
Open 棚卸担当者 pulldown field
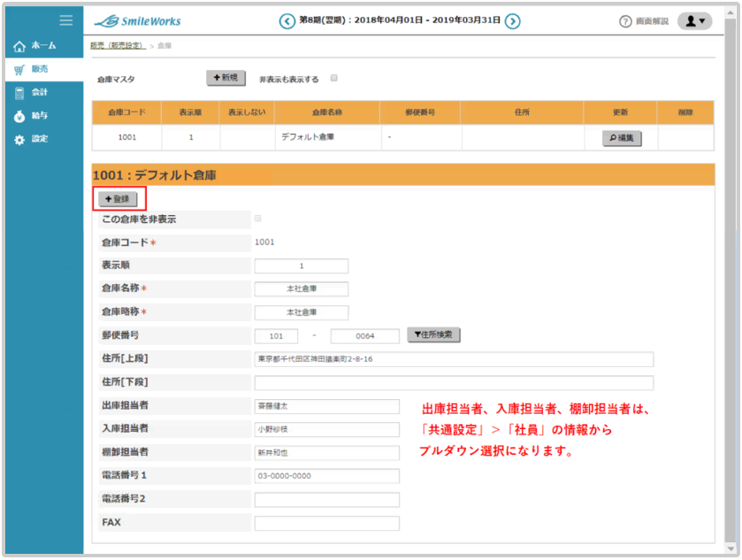pos(326,452)
